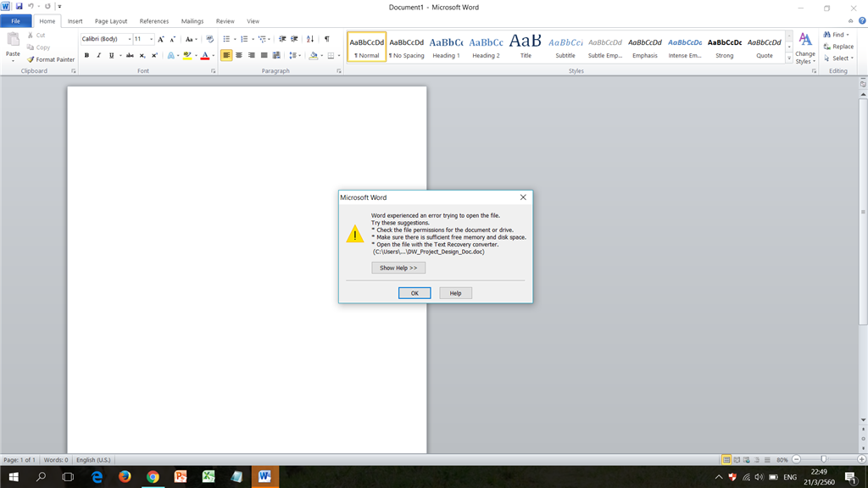Click the Clear Formatting icon

click(209, 39)
